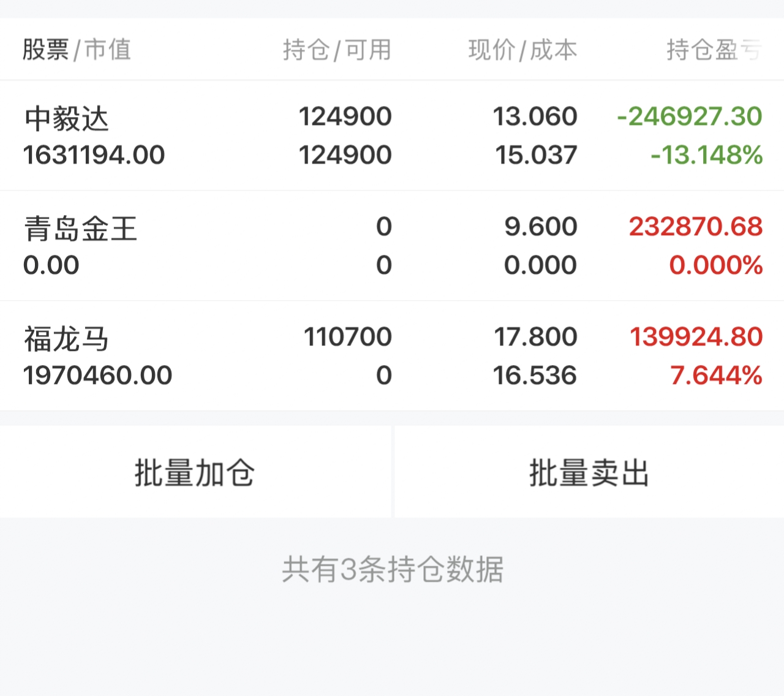Select profit amount 139924.80

(x=696, y=337)
